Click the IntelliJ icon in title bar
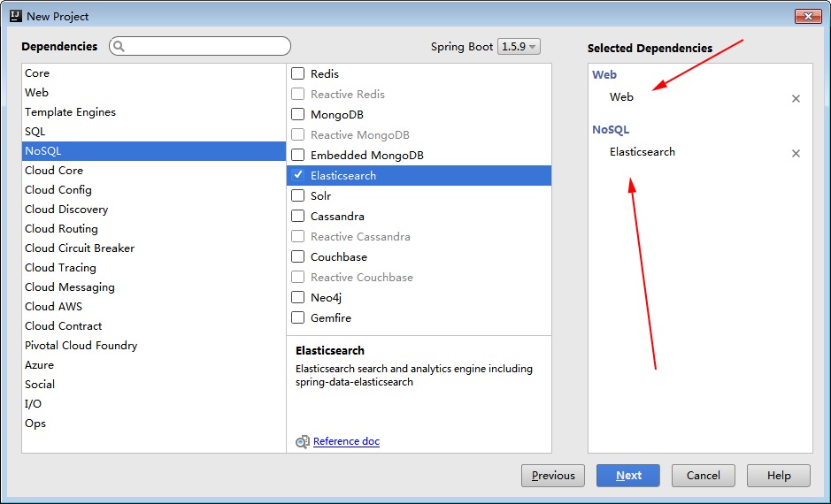This screenshot has height=504, width=831. [15, 16]
